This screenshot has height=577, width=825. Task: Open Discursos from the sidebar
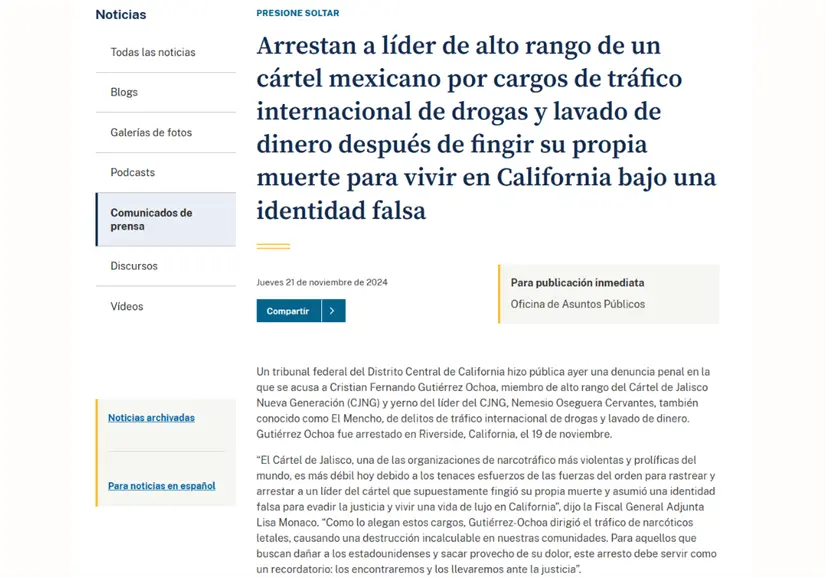(x=134, y=266)
